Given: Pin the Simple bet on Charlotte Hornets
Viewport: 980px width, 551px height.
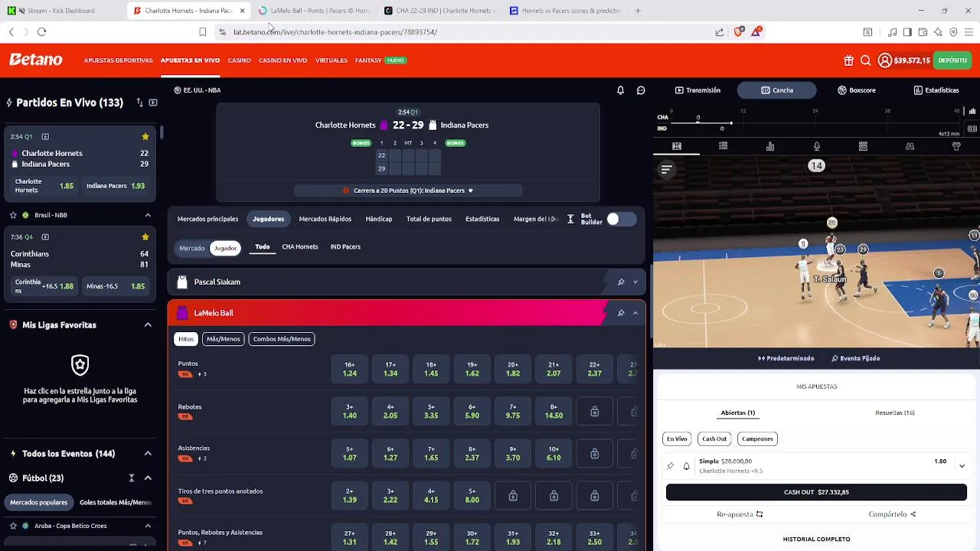Looking at the screenshot, I should (x=670, y=466).
